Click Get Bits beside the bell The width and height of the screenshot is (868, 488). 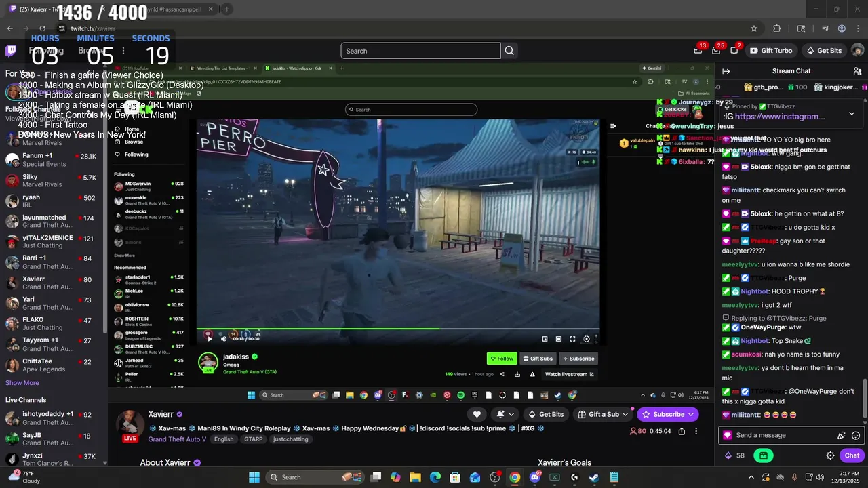coord(546,414)
